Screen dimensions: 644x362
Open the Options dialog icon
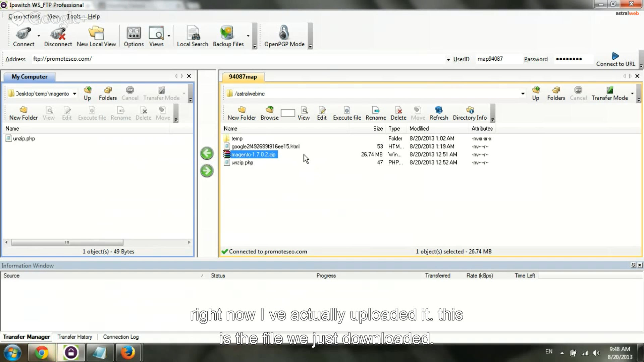(133, 37)
